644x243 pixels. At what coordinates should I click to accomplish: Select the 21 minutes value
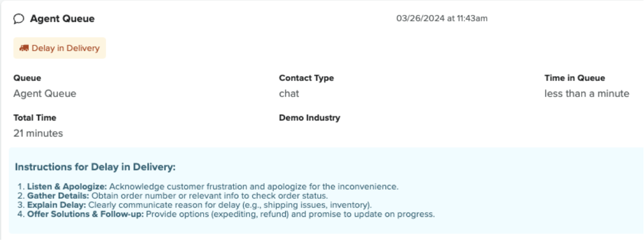(x=38, y=134)
